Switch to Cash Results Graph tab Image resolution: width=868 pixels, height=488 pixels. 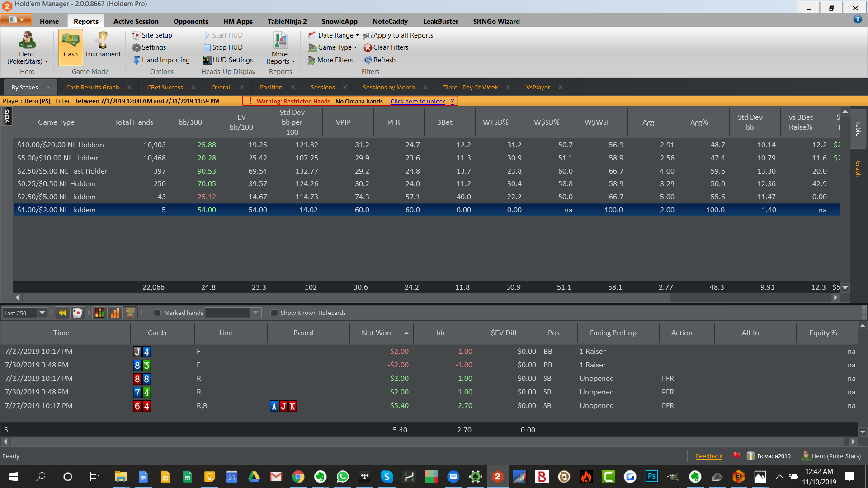point(93,87)
